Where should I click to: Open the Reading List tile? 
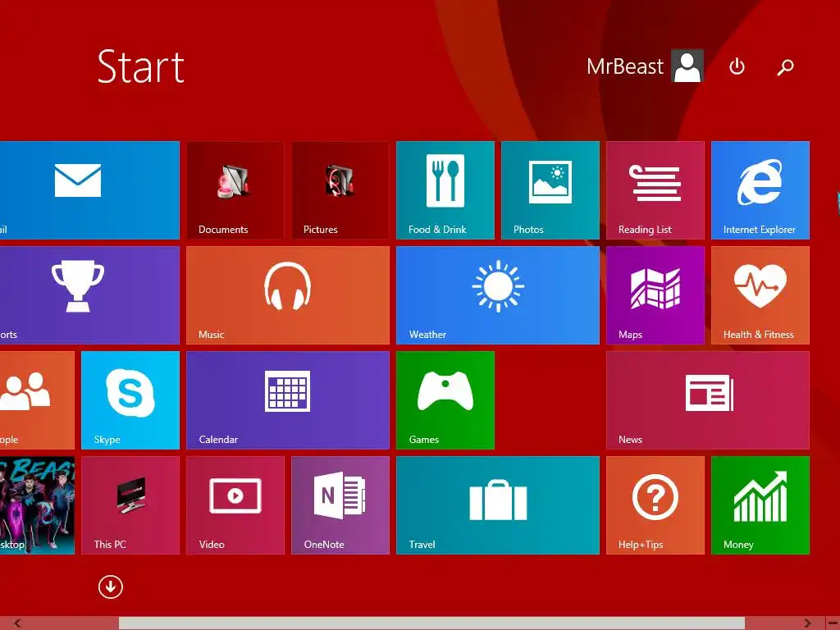655,190
